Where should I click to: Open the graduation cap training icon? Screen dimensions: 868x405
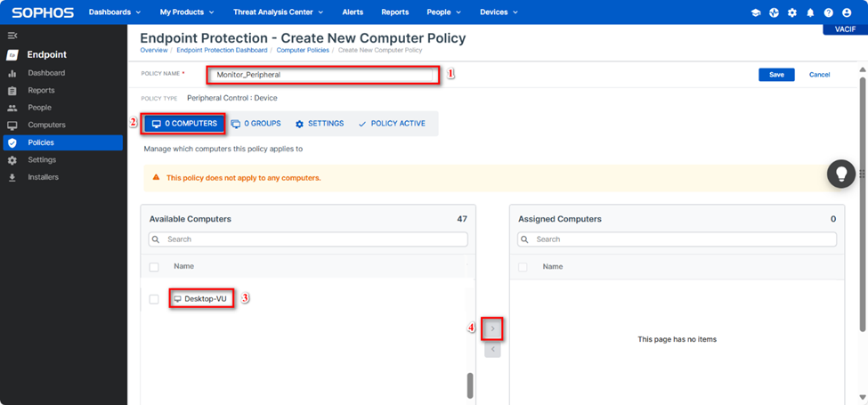pyautogui.click(x=756, y=12)
